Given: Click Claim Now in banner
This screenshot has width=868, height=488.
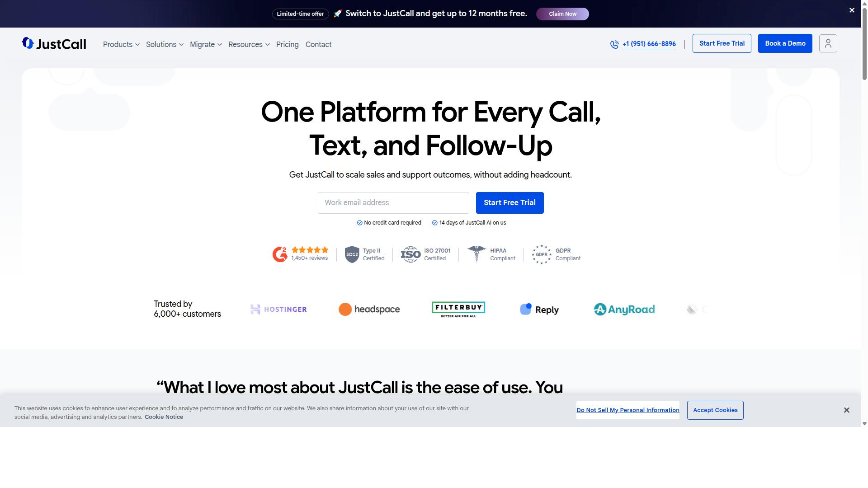Looking at the screenshot, I should (562, 14).
